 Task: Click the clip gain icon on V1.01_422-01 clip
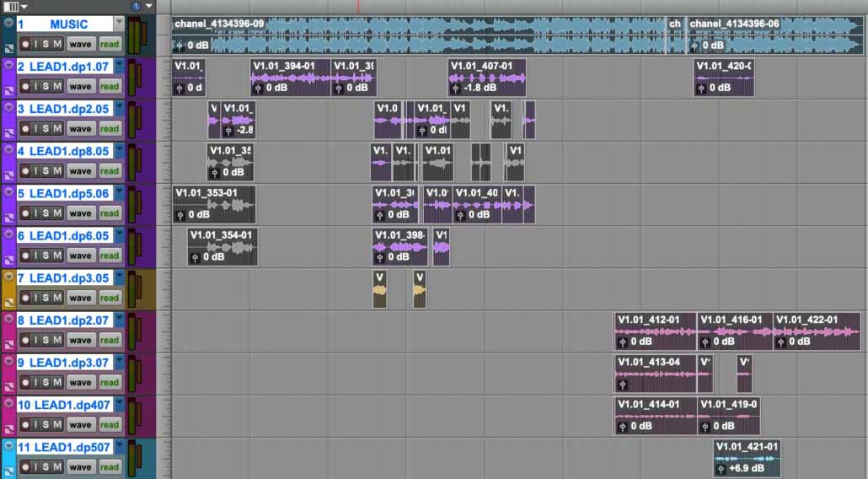coord(781,342)
